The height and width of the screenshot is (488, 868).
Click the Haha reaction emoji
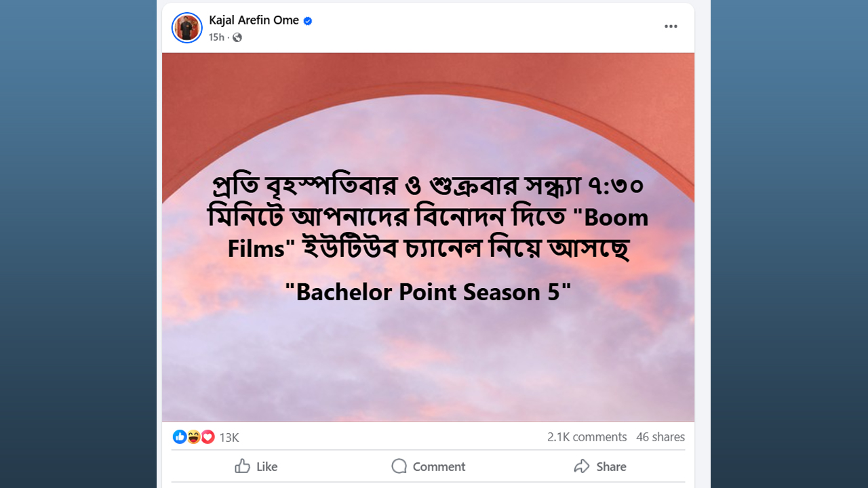pos(194,437)
